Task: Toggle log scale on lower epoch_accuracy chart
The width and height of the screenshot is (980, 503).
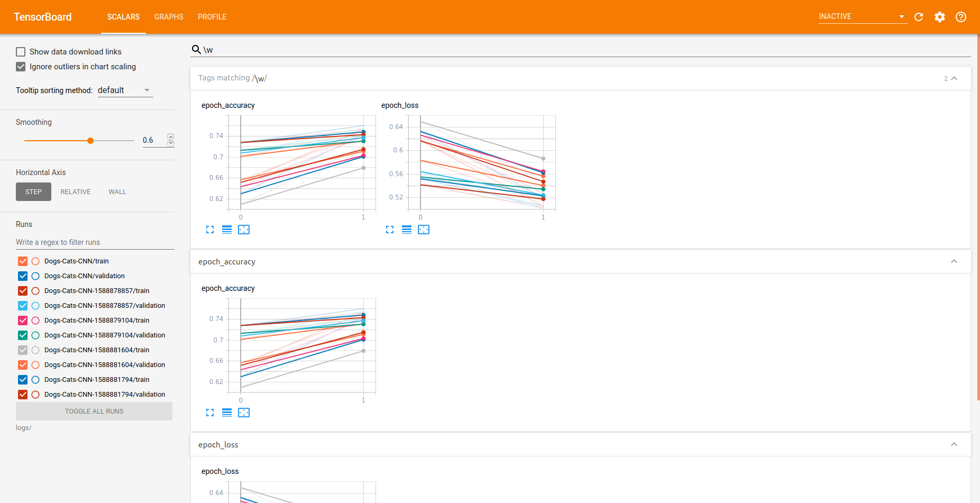Action: click(227, 413)
